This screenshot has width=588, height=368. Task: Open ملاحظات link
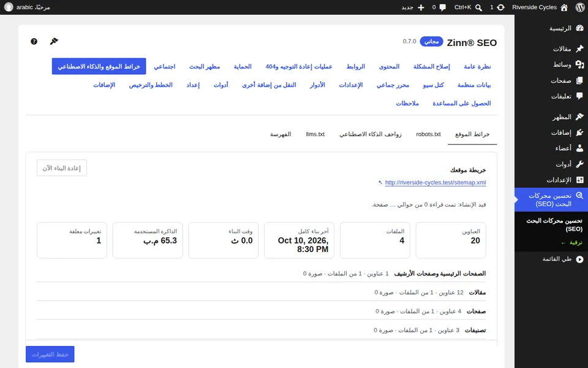(407, 103)
